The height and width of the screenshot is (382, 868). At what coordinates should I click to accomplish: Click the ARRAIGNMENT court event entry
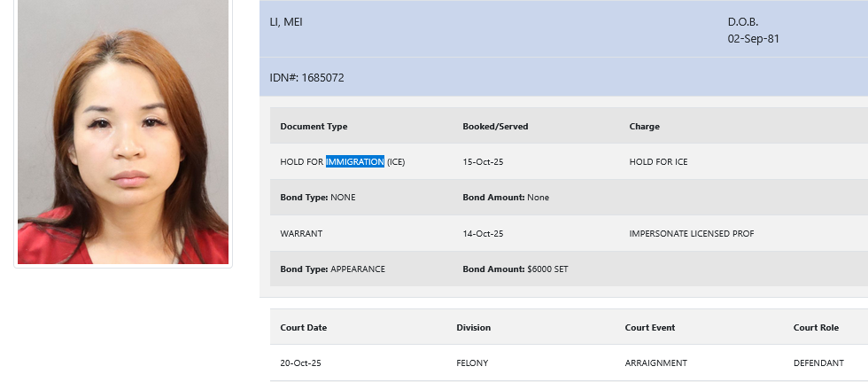pos(655,363)
